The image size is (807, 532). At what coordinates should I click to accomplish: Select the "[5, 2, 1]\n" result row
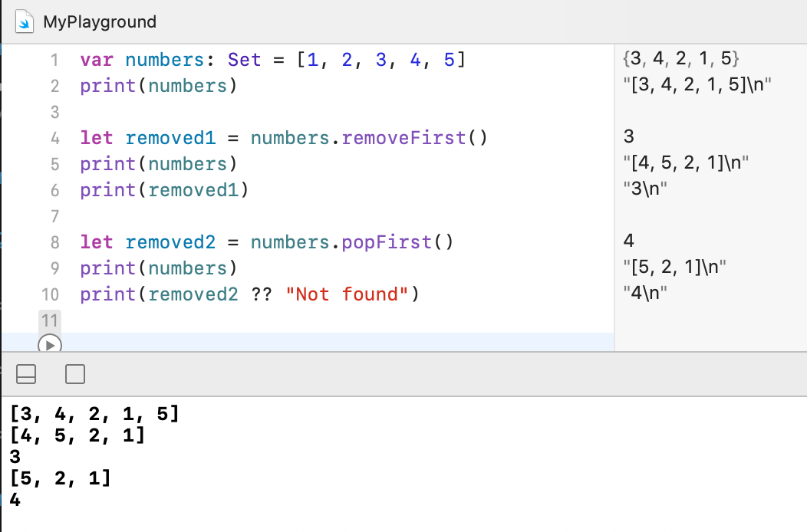click(675, 268)
